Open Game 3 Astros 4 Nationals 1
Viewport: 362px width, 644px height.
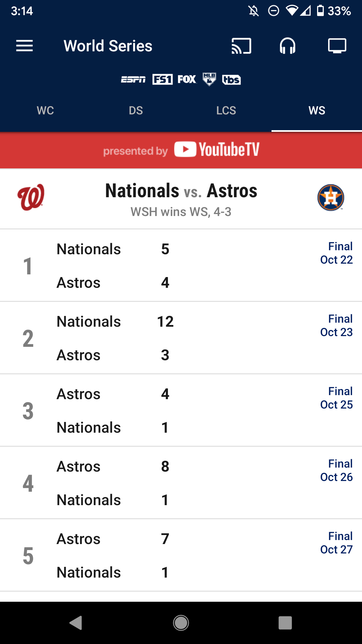(181, 411)
